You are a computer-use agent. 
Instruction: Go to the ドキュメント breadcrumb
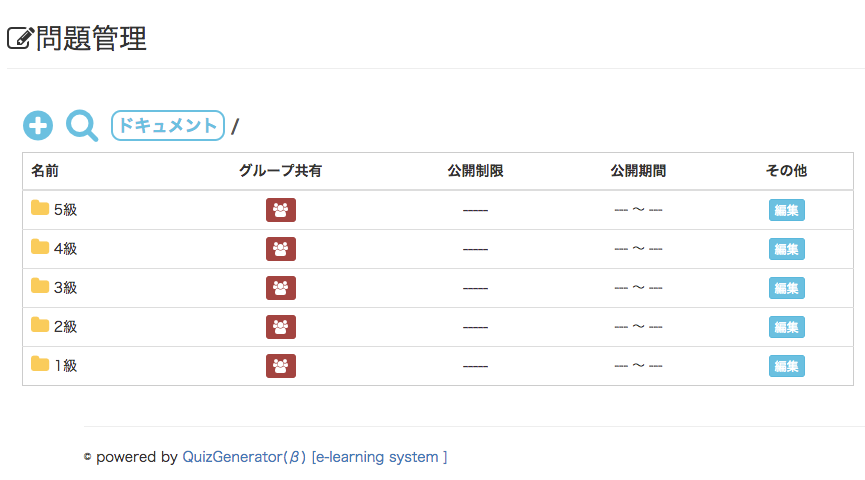click(x=167, y=125)
